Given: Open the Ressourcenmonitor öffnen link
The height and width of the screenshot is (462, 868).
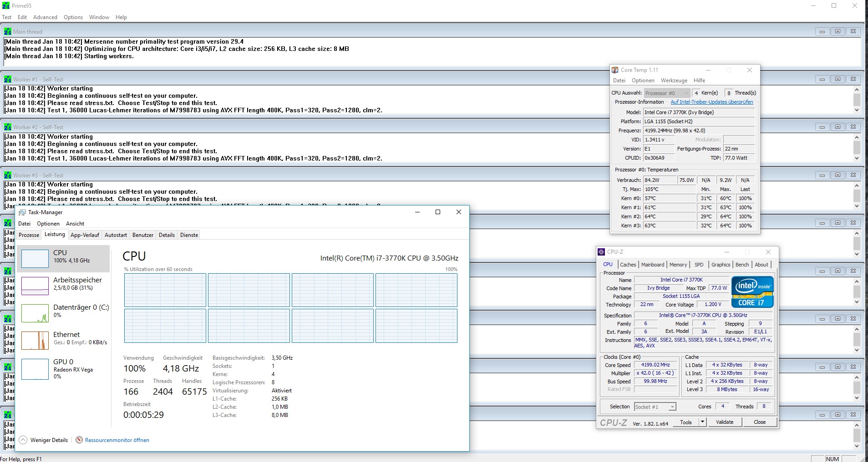Looking at the screenshot, I should click(x=117, y=440).
